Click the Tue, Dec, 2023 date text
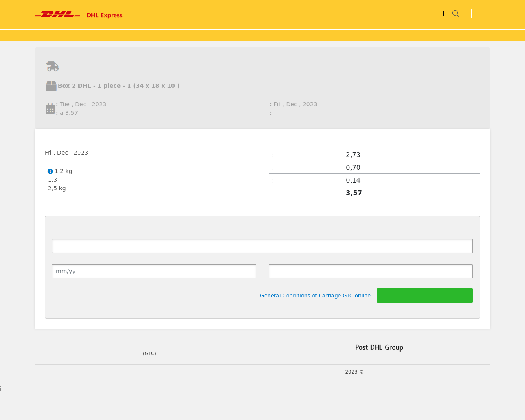This screenshot has height=420, width=525. 83,104
